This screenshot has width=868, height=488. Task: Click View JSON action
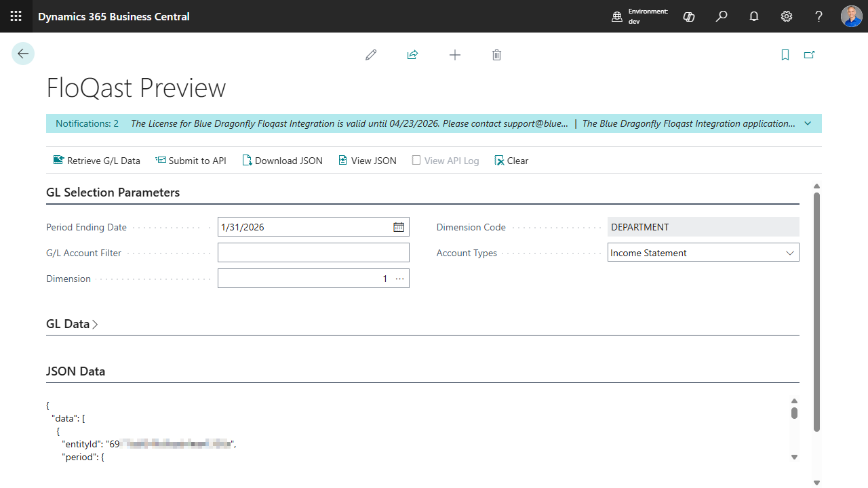coord(367,161)
